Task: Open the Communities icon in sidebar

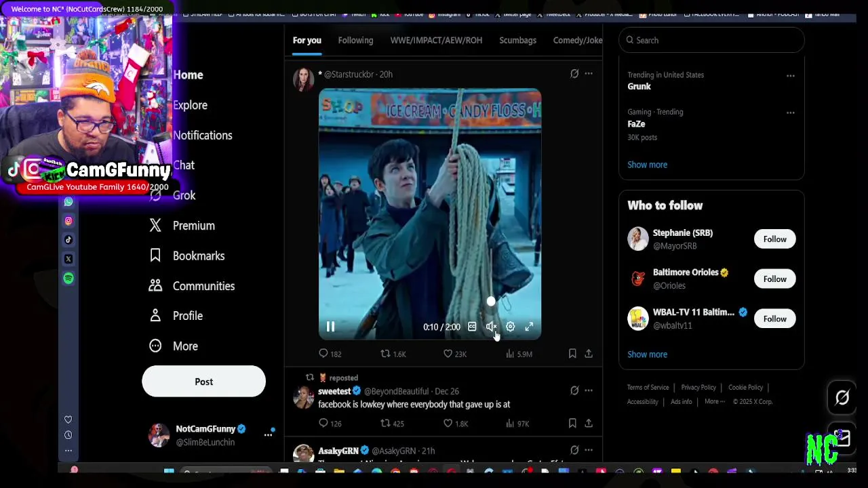Action: click(155, 285)
